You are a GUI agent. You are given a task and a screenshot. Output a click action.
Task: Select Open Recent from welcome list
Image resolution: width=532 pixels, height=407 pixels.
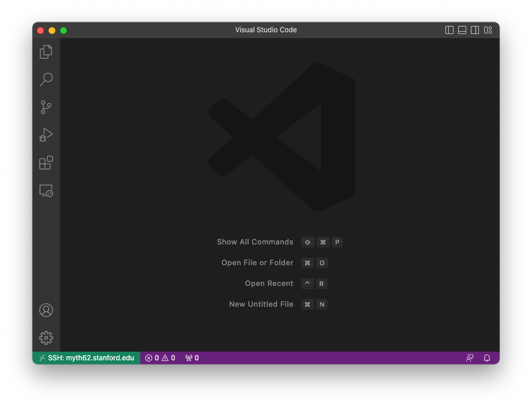(269, 283)
